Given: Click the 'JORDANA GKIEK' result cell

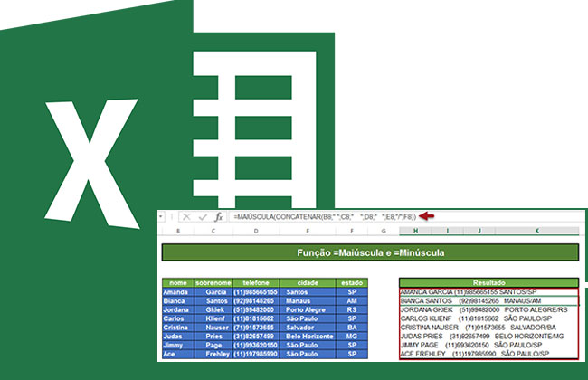Looking at the screenshot, I should click(489, 309).
